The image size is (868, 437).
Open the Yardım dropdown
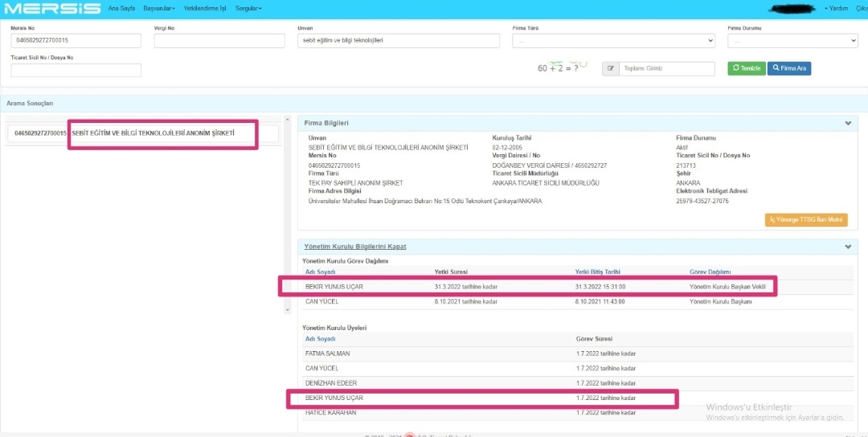(836, 9)
